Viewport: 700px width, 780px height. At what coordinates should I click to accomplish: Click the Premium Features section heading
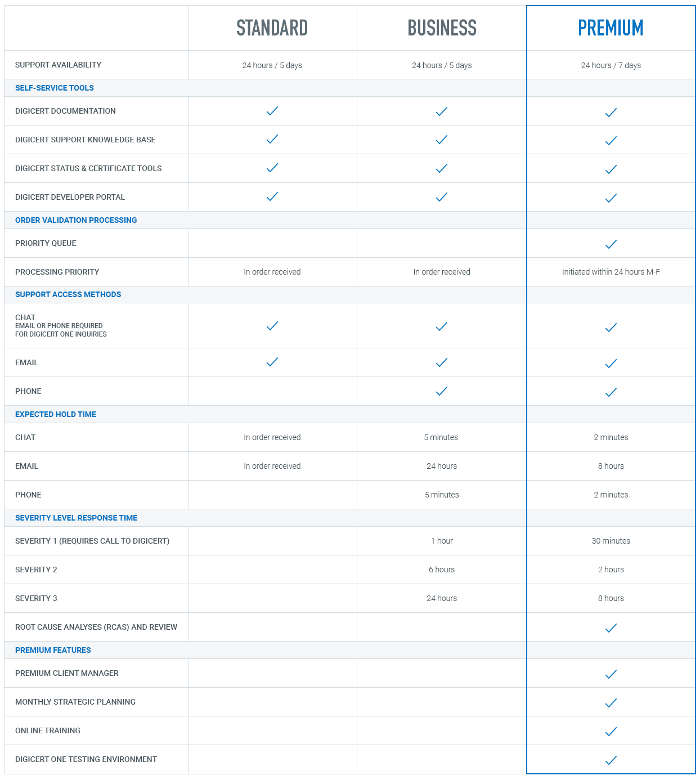point(53,650)
